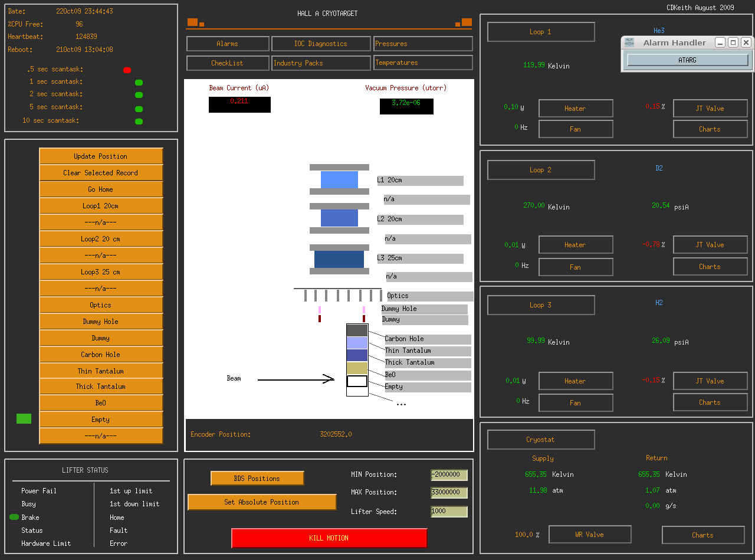Open Loop 1 Charts
Screen dimensions: 755x560
[x=710, y=129]
